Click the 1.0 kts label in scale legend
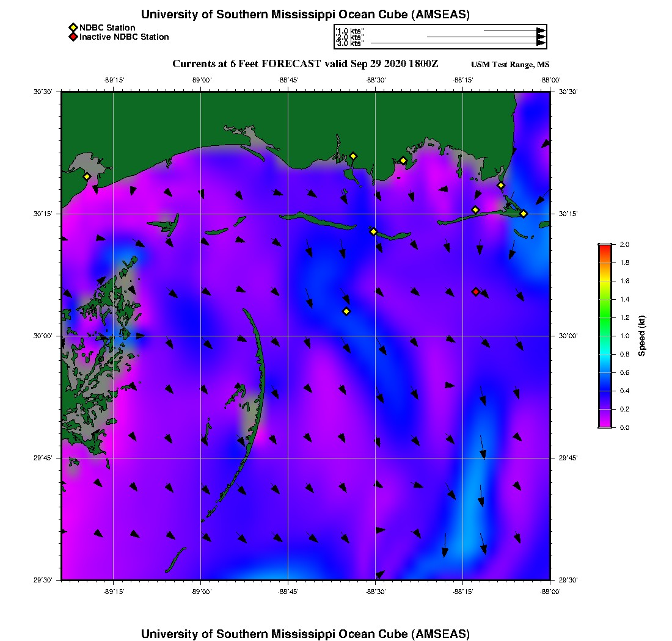Screen dimensions: 672x641 [x=350, y=30]
